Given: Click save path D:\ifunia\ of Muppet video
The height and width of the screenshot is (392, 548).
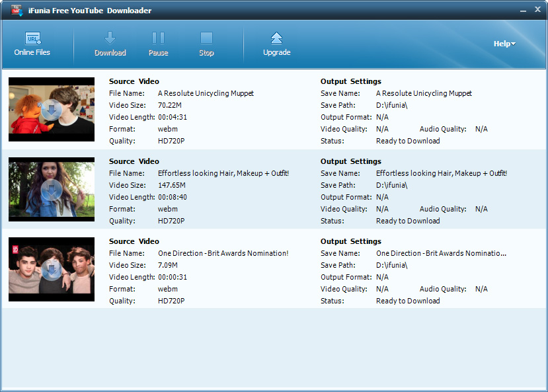Looking at the screenshot, I should point(392,105).
